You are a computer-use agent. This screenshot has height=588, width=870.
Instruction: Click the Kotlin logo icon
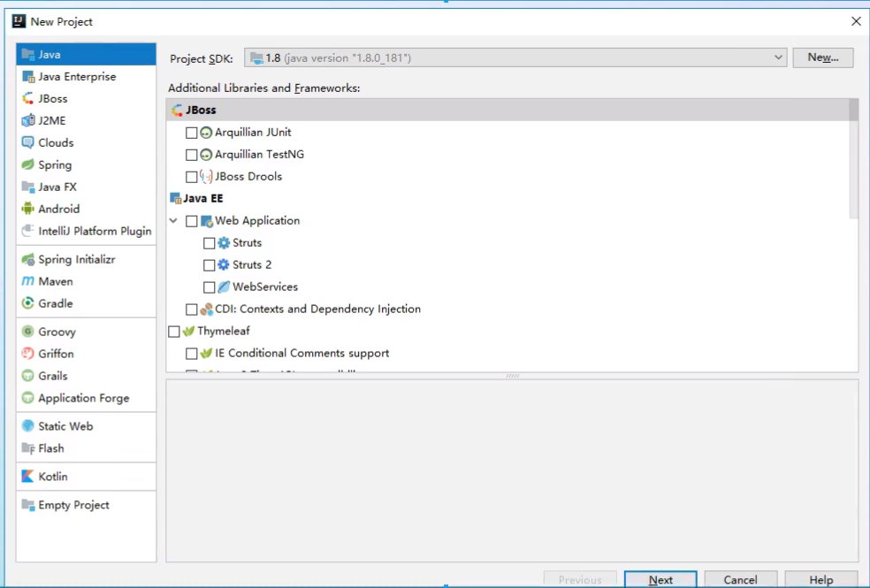tap(27, 477)
